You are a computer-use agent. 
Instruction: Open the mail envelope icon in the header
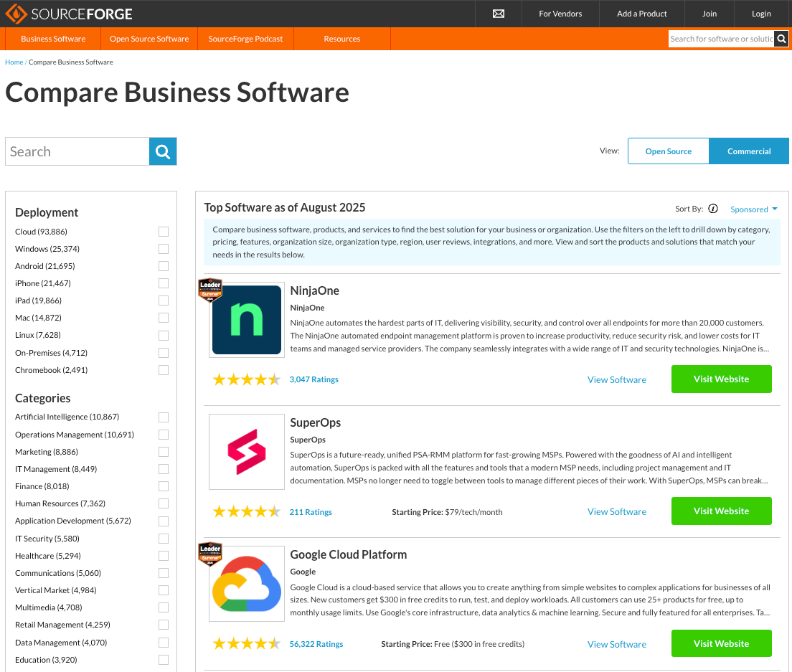(498, 14)
